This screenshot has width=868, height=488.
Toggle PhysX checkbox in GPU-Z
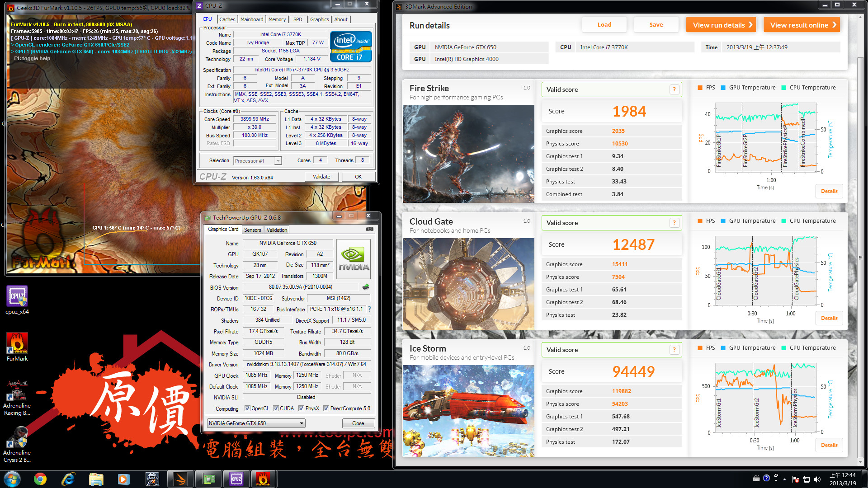[301, 408]
